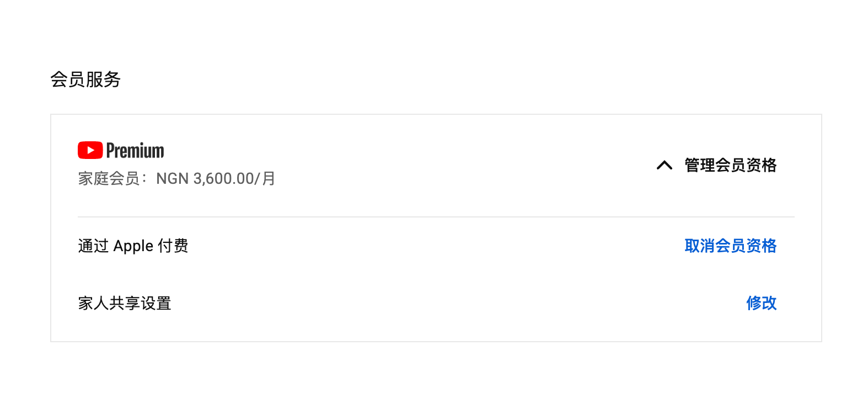Click the 家庭会员 NGN 3,600.00/月 price text

(x=176, y=179)
